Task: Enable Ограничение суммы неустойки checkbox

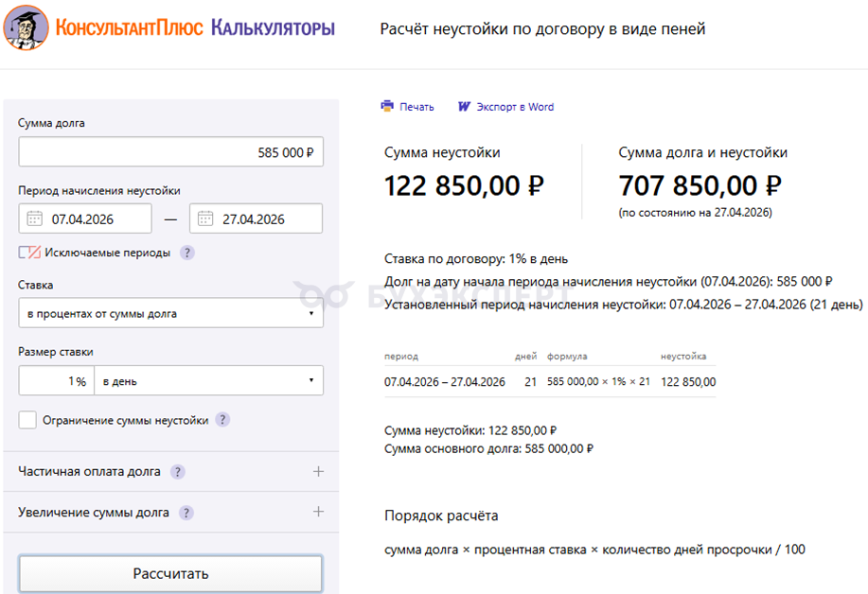Action: (27, 420)
